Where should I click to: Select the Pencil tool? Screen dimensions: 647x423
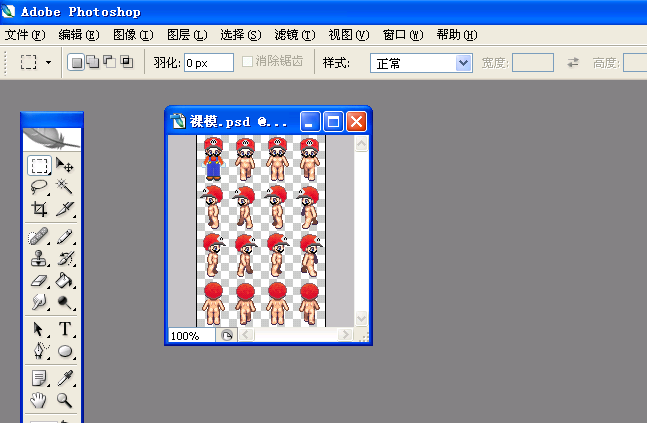64,236
